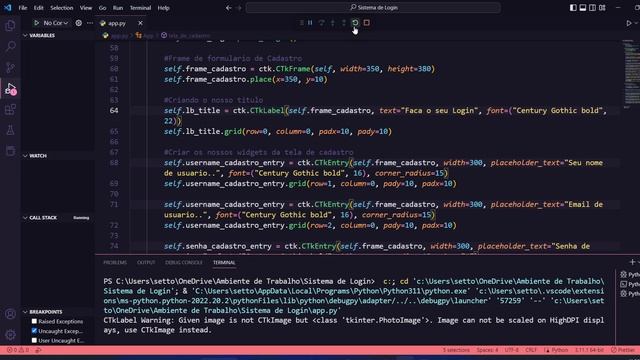This screenshot has width=640, height=360.
Task: Click the Sistema de Login command center search
Action: (373, 8)
